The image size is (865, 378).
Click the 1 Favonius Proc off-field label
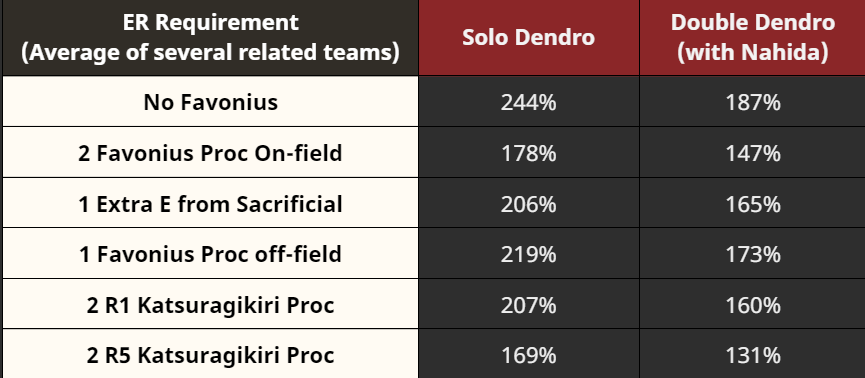click(x=210, y=253)
